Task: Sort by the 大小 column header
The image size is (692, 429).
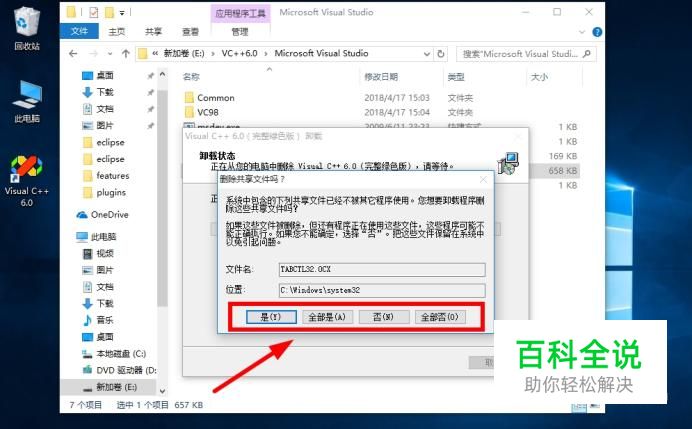Action: click(539, 77)
